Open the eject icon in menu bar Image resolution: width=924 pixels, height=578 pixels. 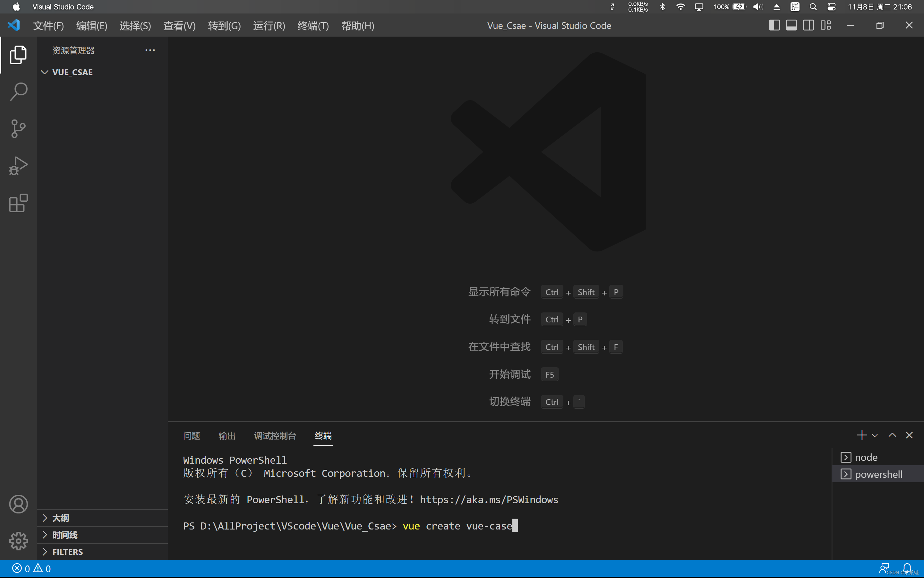(776, 6)
